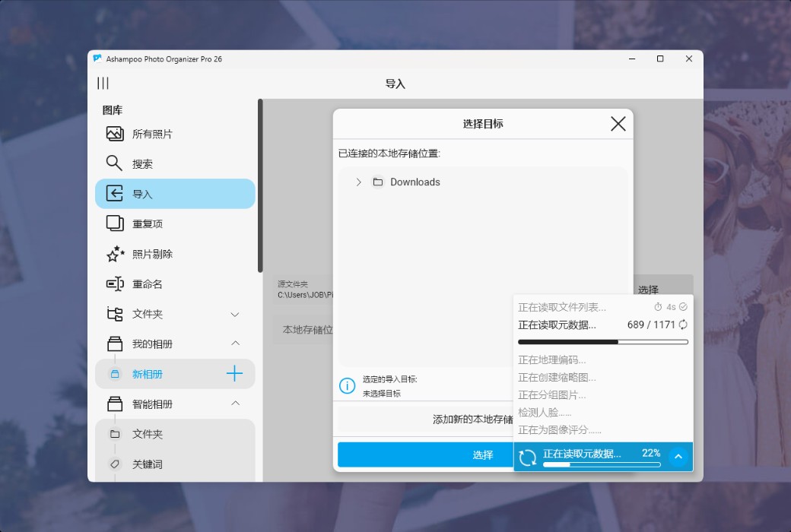Click the plus icon beside 新相册
The height and width of the screenshot is (532, 791).
[236, 374]
